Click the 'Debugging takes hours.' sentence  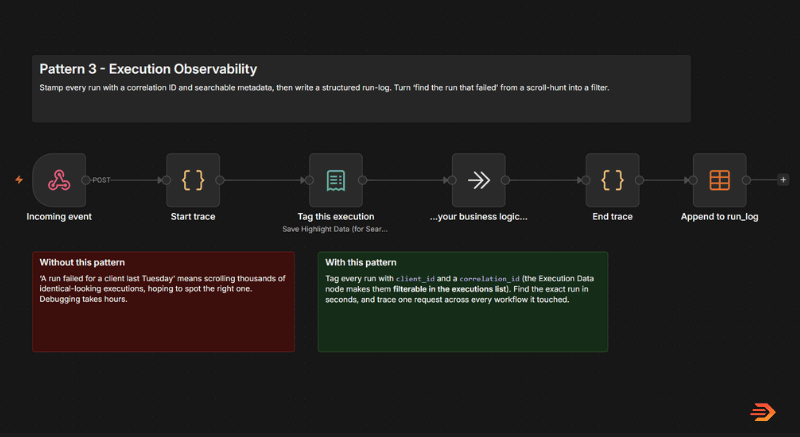pos(83,299)
